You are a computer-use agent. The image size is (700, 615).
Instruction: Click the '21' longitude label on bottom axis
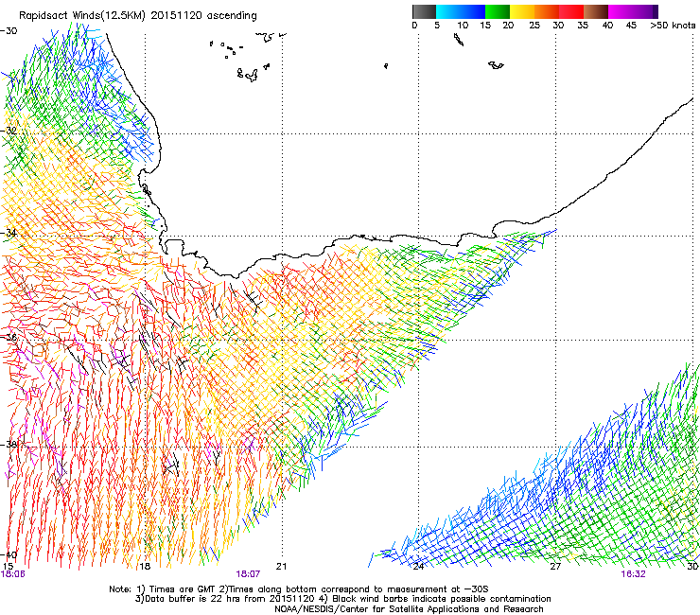281,567
